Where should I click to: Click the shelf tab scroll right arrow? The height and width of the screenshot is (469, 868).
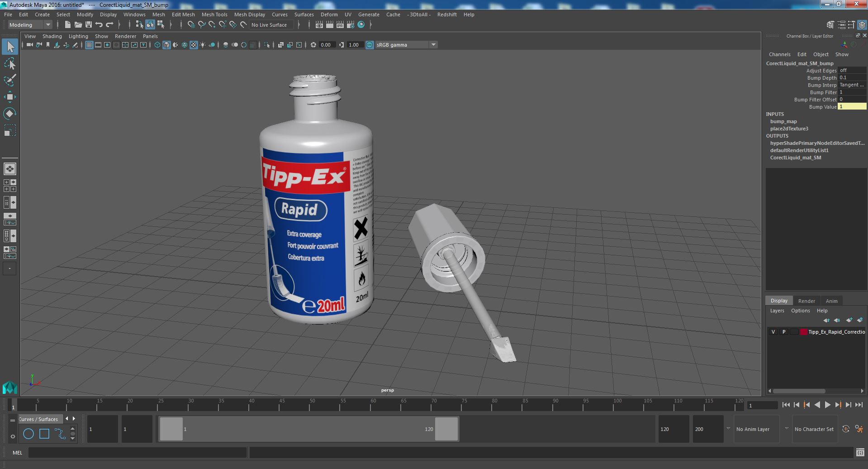tap(74, 419)
